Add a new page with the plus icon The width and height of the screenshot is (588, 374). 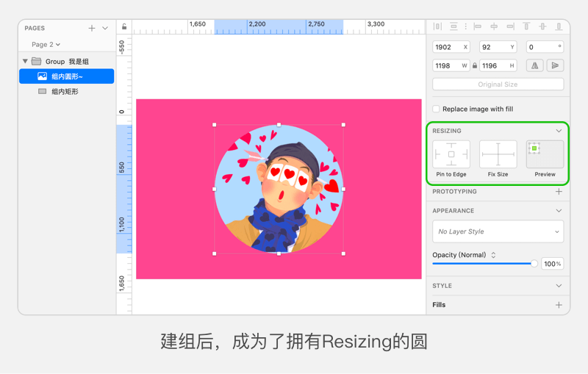pos(92,28)
